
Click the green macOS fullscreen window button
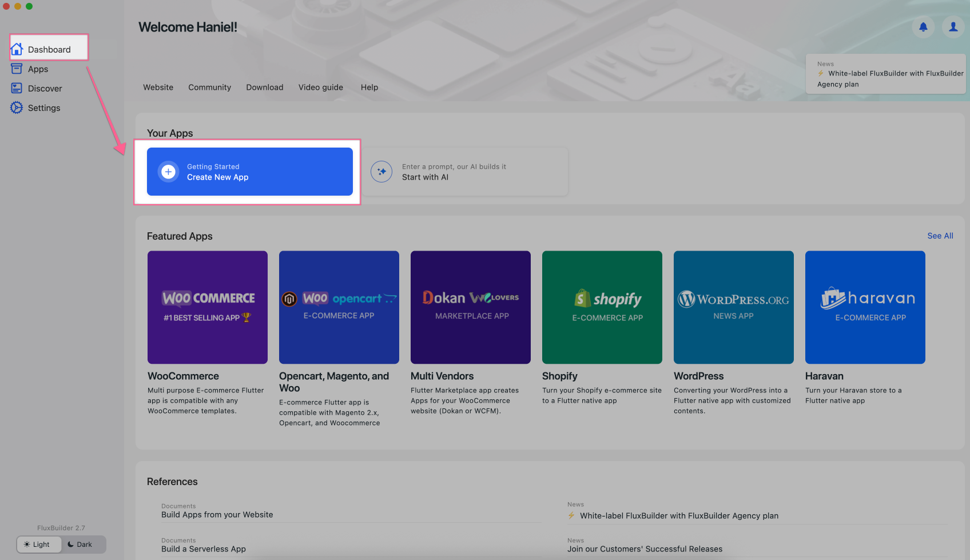point(29,6)
